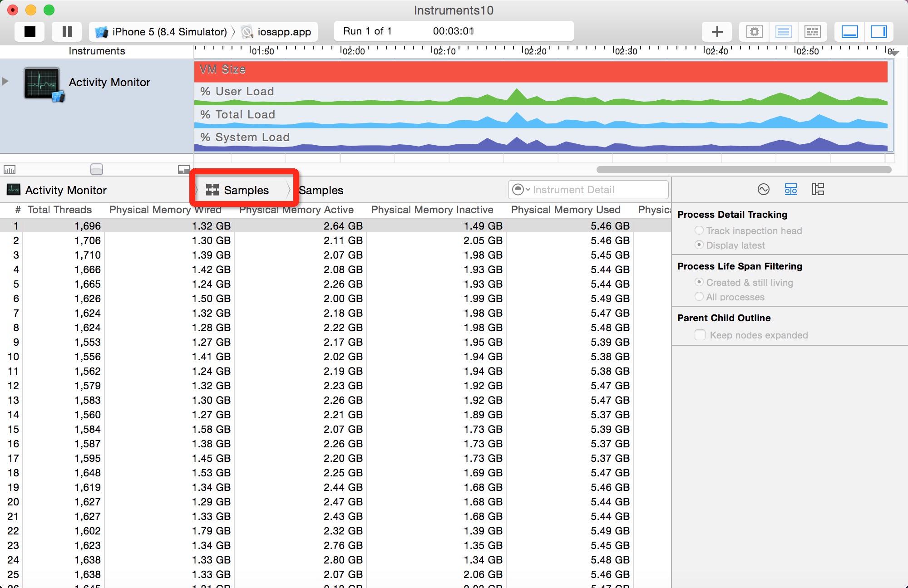Toggle the right inspector pane view
Image resolution: width=908 pixels, height=588 pixels.
tap(878, 32)
